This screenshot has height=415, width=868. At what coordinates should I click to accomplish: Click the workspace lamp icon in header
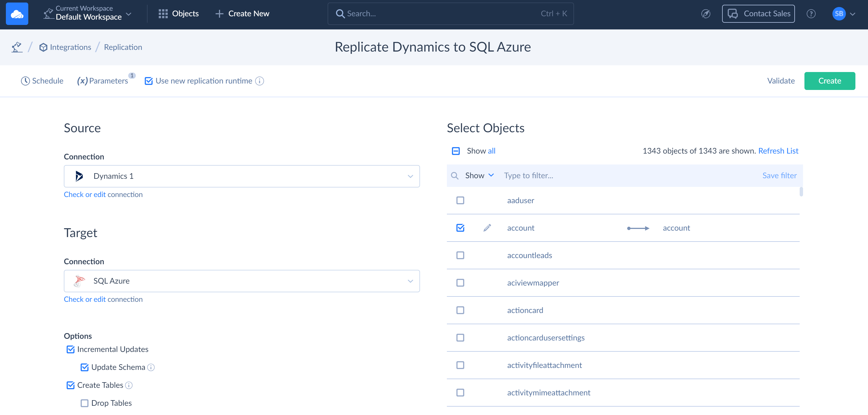(48, 13)
